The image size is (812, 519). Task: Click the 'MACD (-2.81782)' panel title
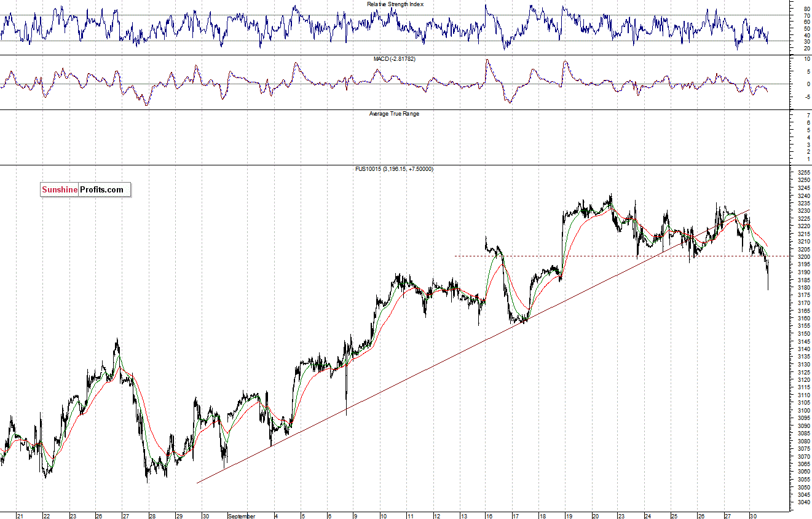tap(395, 59)
